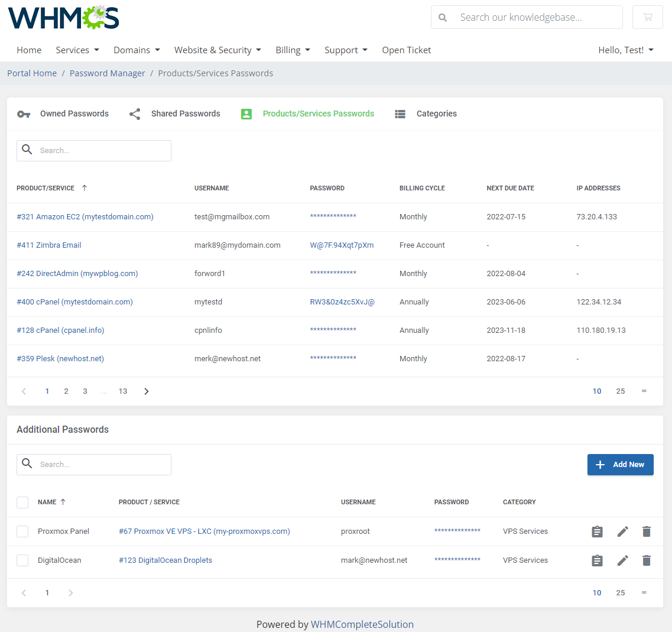Click the Shared Passwords share icon

pos(135,114)
